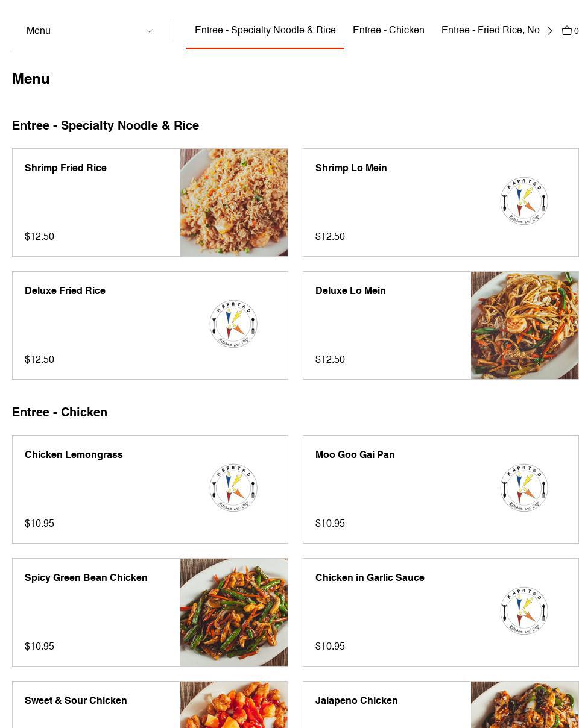
Task: Open the Spicy Green Bean Chicken photo
Action: [234, 612]
